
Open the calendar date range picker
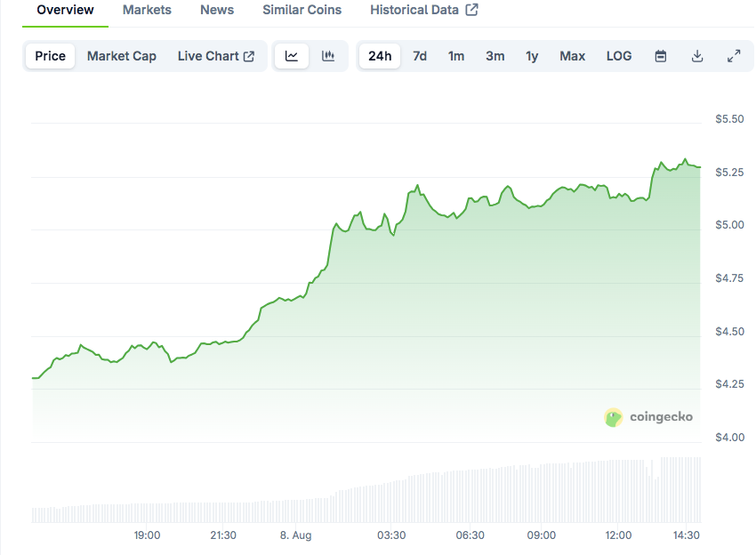tap(661, 56)
